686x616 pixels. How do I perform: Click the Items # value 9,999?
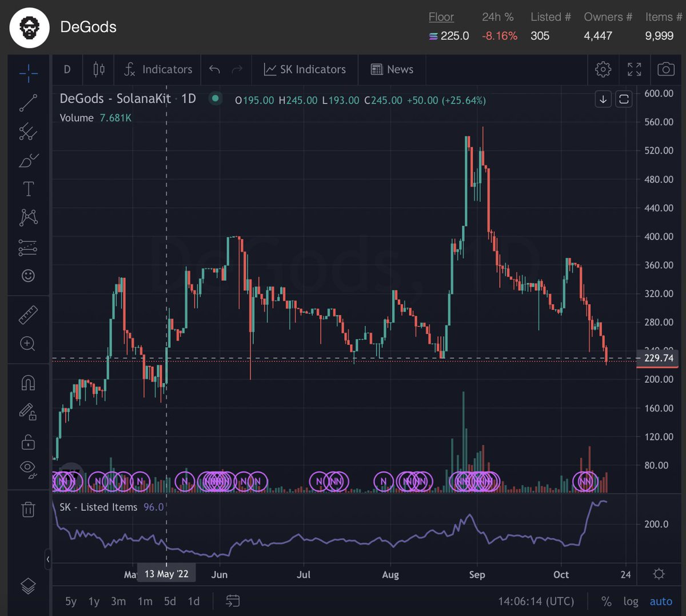[660, 36]
